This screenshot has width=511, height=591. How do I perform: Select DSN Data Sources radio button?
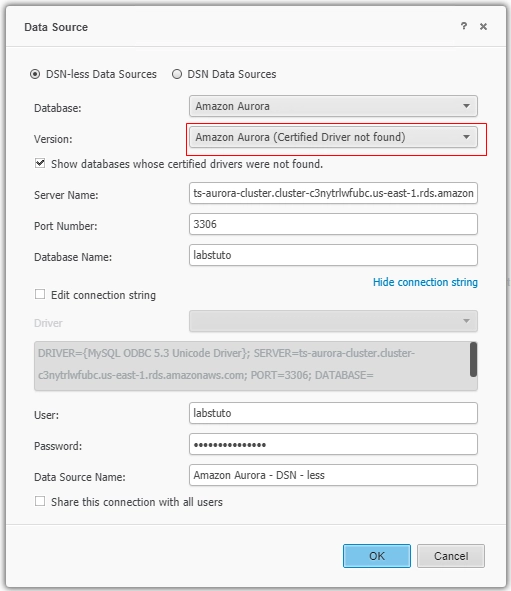(x=177, y=74)
